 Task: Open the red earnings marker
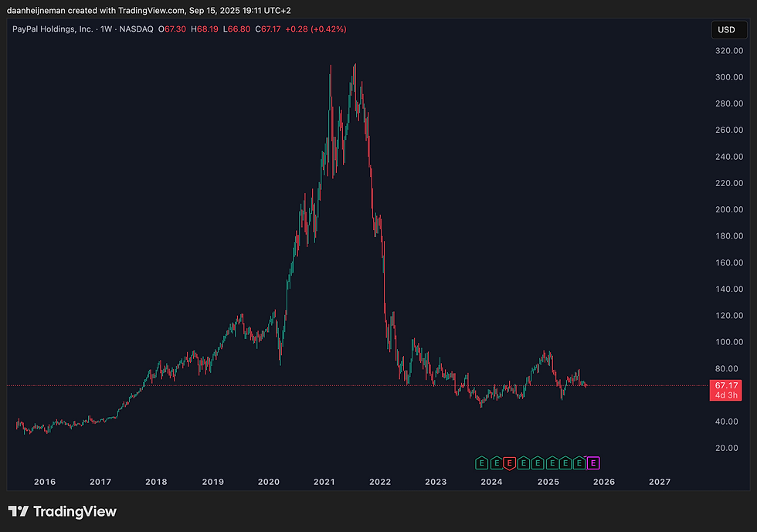tap(509, 463)
